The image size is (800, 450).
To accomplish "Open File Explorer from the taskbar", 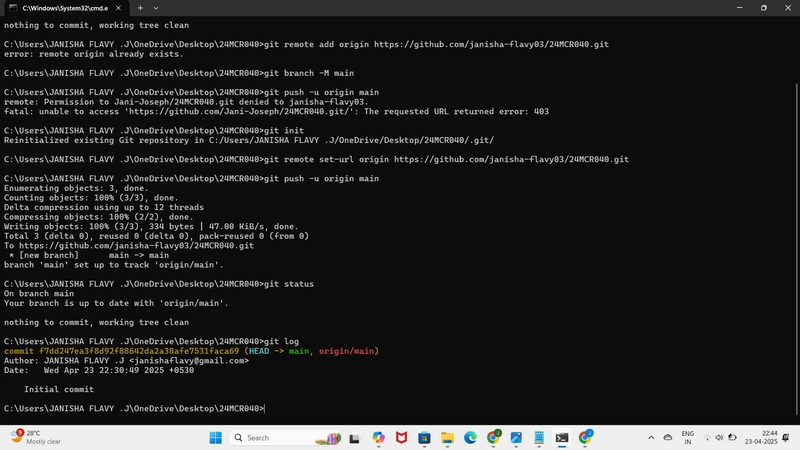I will tap(447, 438).
